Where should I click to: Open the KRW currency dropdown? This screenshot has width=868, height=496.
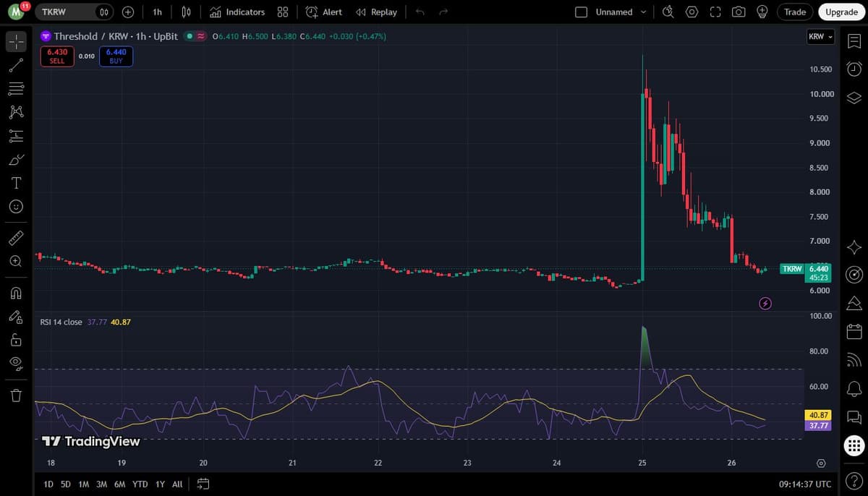tap(820, 36)
